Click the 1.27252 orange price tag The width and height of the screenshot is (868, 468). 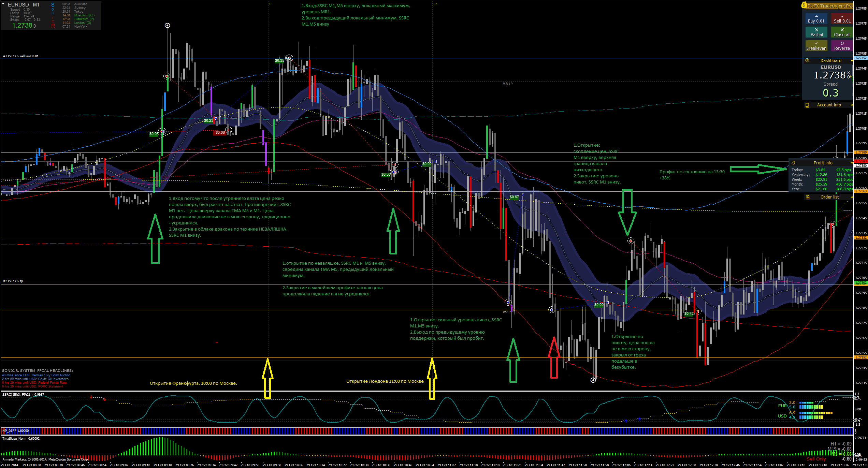coord(861,357)
